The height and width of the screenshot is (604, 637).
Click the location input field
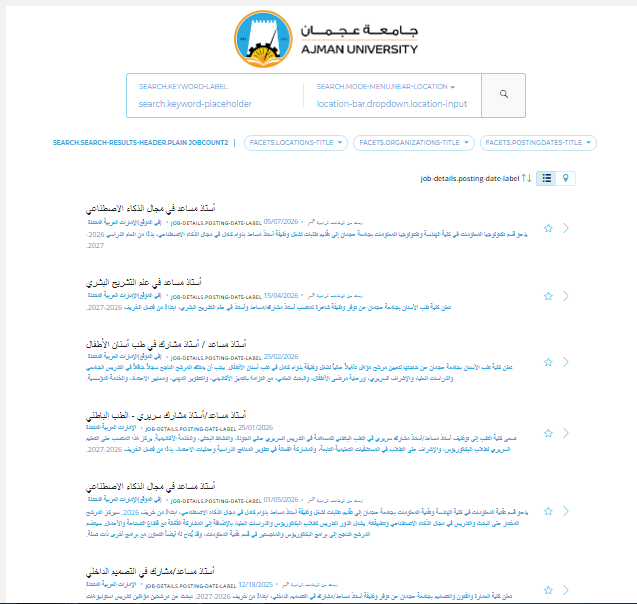click(x=392, y=104)
